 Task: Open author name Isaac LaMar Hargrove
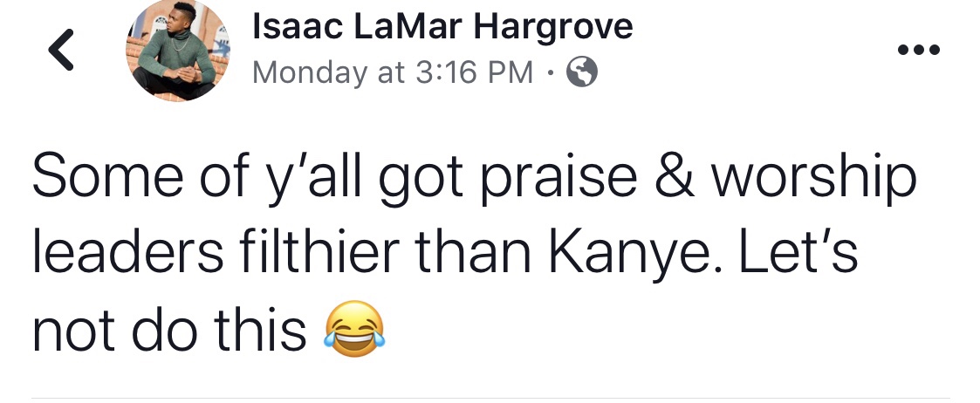[x=442, y=28]
